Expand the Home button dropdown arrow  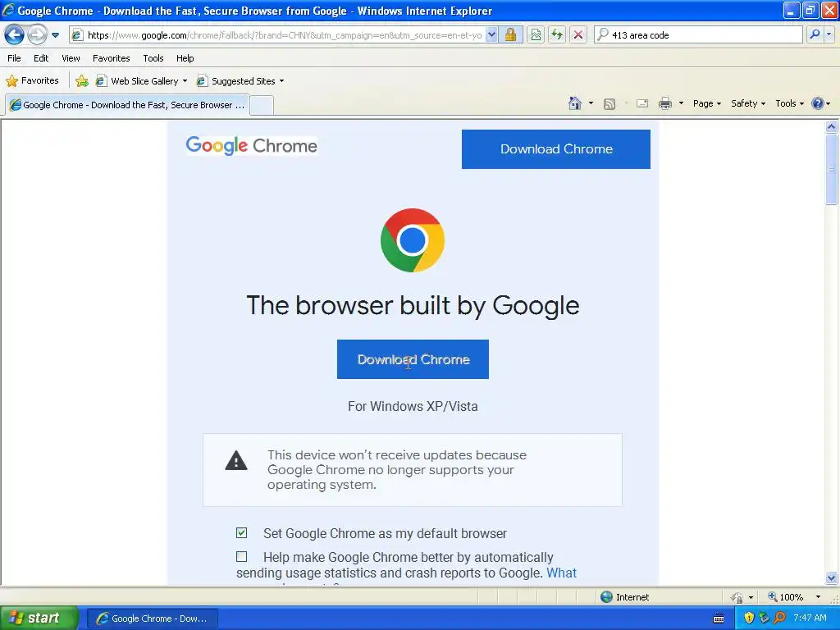pyautogui.click(x=591, y=103)
